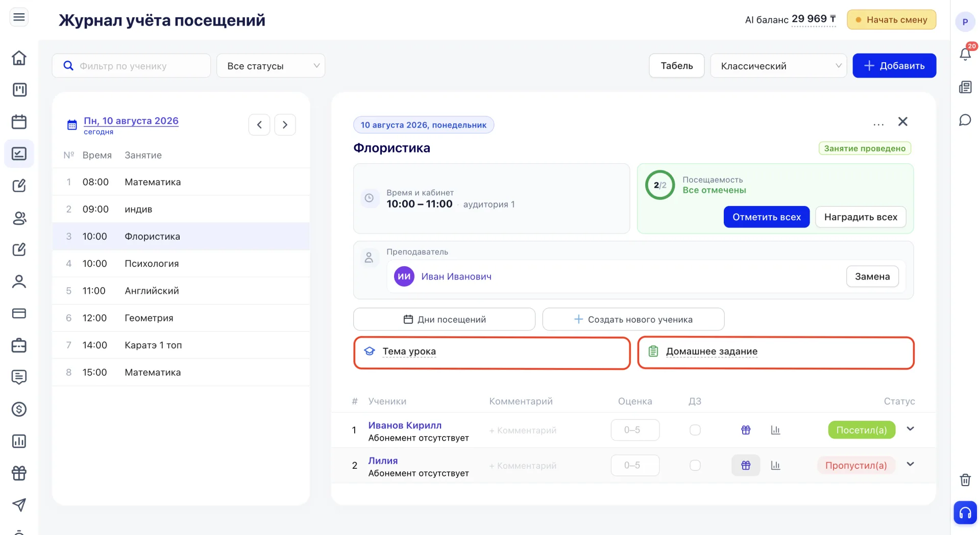Click the Начать смену button
The width and height of the screenshot is (980, 535).
pos(892,20)
